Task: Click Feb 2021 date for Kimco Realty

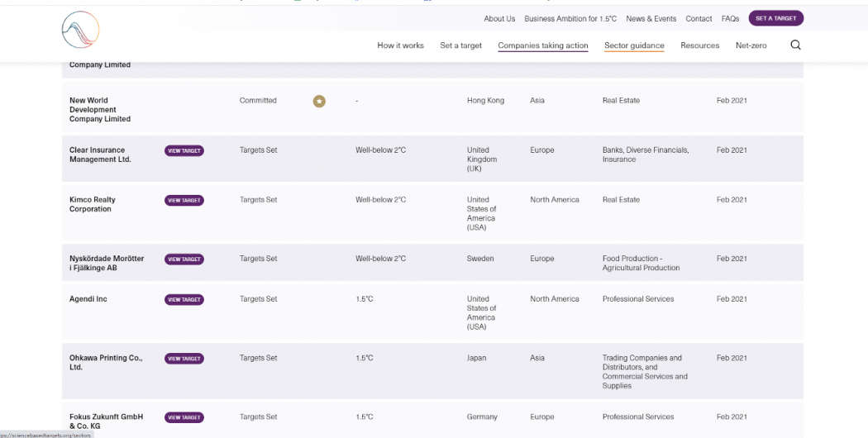Action: (x=732, y=200)
